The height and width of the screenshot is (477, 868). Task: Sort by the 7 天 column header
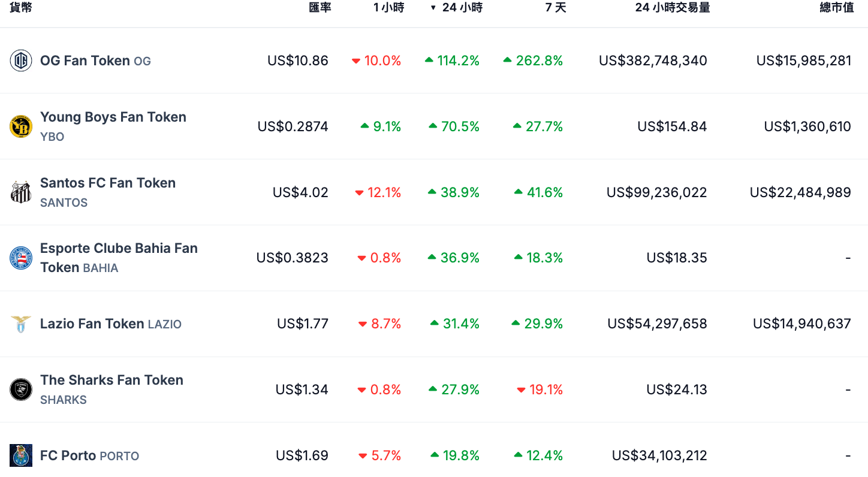pyautogui.click(x=556, y=8)
